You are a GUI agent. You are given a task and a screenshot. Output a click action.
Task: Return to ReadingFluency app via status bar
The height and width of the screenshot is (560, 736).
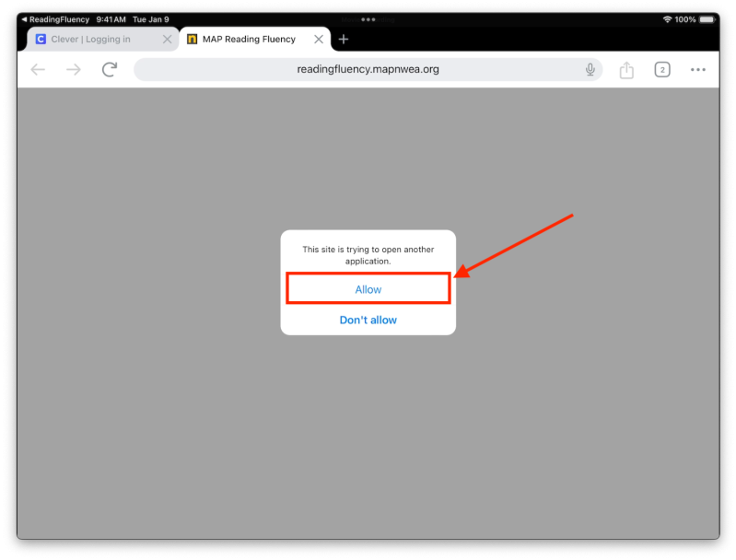point(55,19)
